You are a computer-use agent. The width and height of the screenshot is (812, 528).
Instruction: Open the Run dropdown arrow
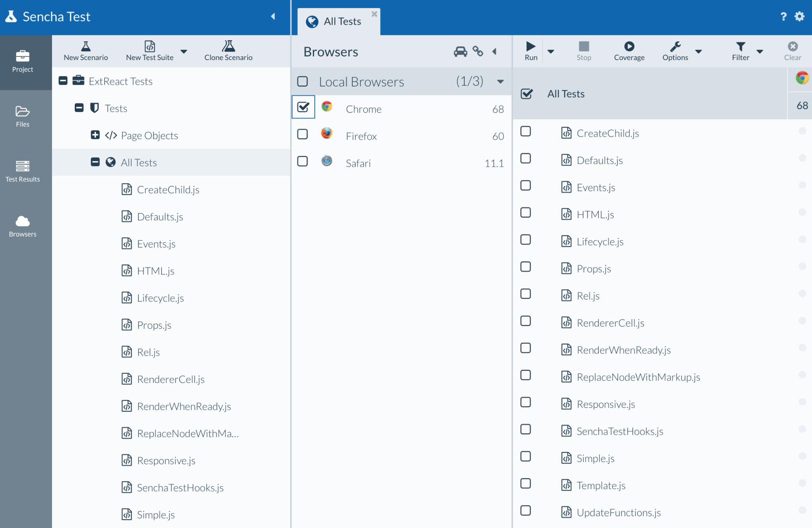550,52
